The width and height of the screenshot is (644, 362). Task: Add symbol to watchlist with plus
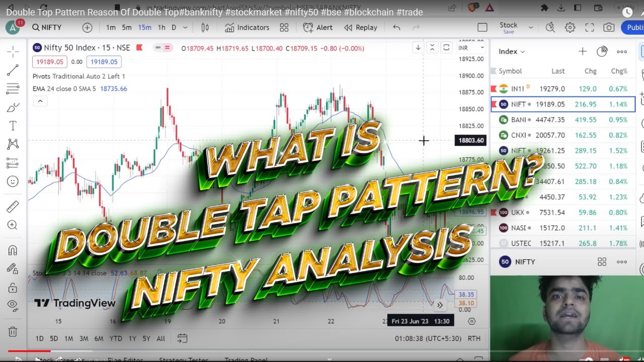point(583,51)
